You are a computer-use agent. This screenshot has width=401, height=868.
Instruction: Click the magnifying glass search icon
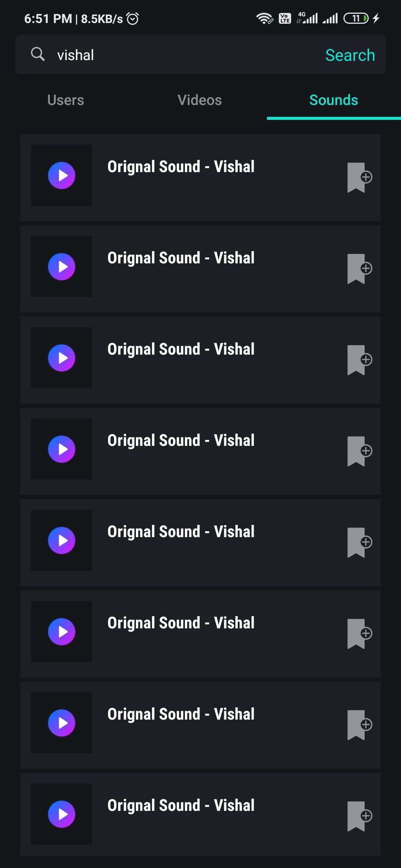pos(38,54)
